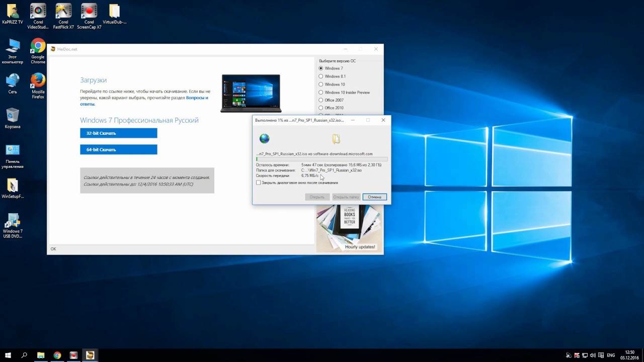Select the Office 2007 radio button

(321, 100)
